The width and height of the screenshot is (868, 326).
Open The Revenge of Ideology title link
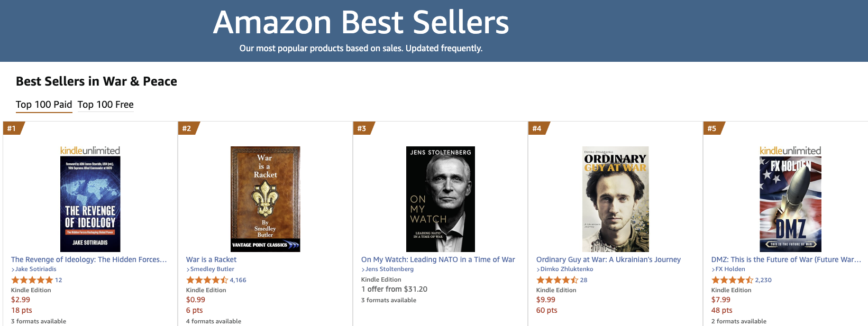point(89,259)
